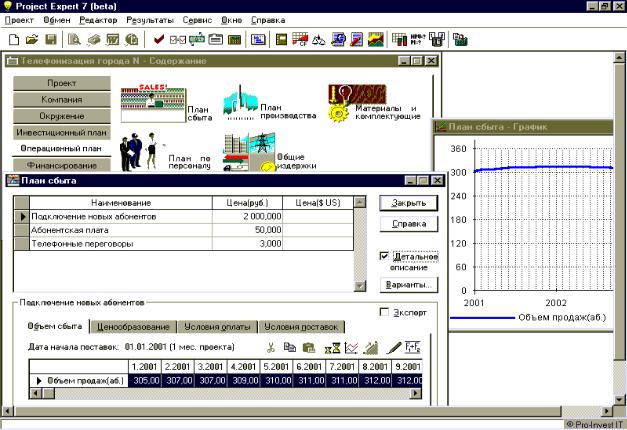Select the Финансирование section button
This screenshot has width=627, height=430.
tap(62, 165)
